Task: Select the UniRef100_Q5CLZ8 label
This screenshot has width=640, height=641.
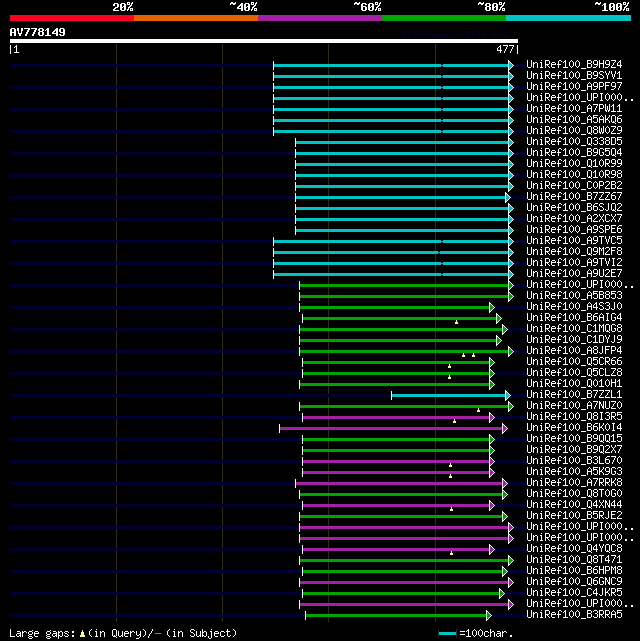Action: coord(574,373)
